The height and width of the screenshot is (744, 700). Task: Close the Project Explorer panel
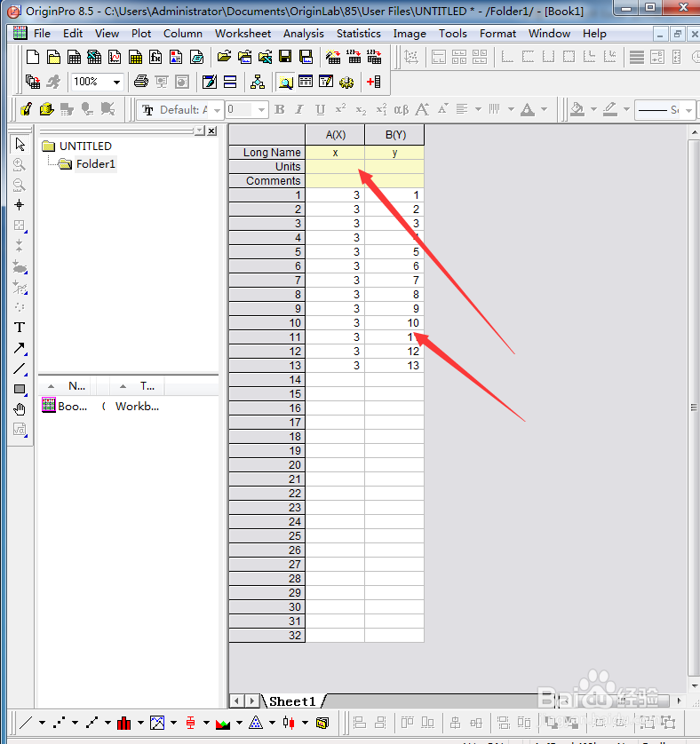(x=211, y=131)
